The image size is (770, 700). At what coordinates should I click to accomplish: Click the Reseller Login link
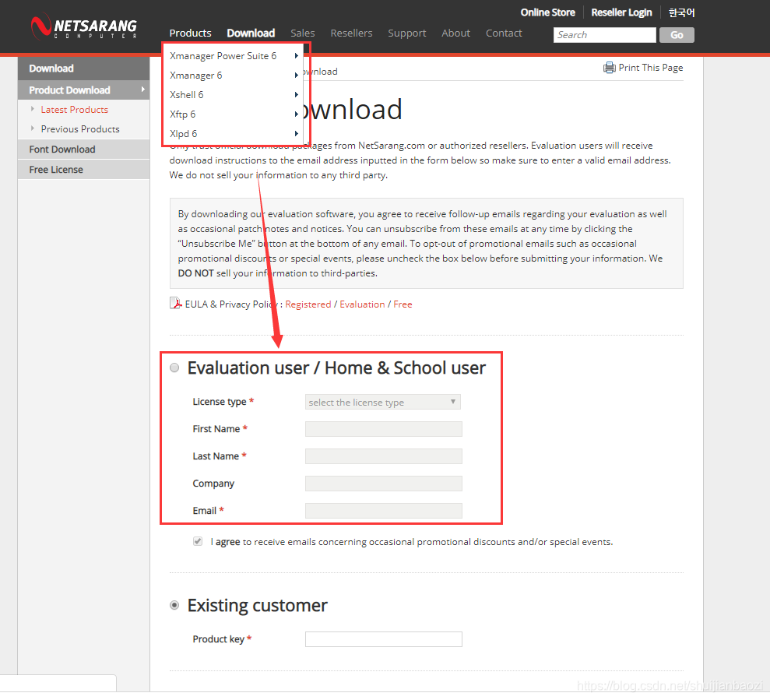coord(622,12)
